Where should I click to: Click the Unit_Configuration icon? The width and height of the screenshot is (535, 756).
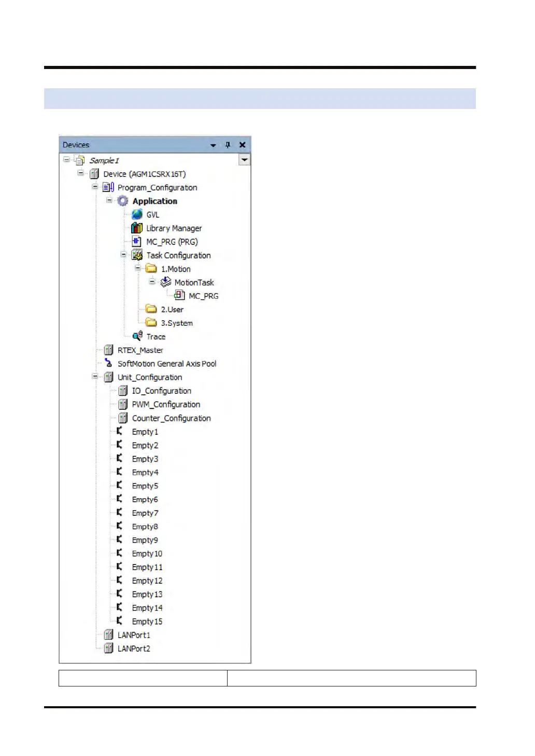(108, 377)
